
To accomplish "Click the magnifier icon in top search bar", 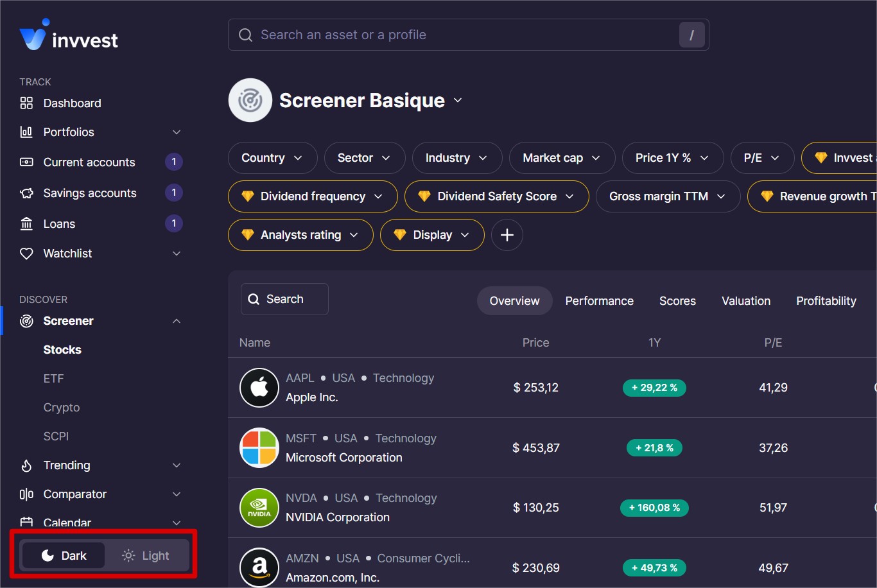I will 245,35.
